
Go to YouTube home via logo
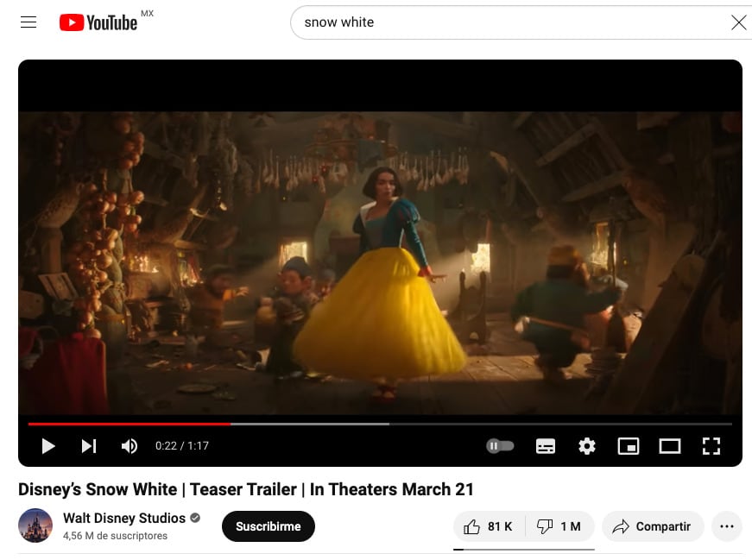pyautogui.click(x=98, y=22)
